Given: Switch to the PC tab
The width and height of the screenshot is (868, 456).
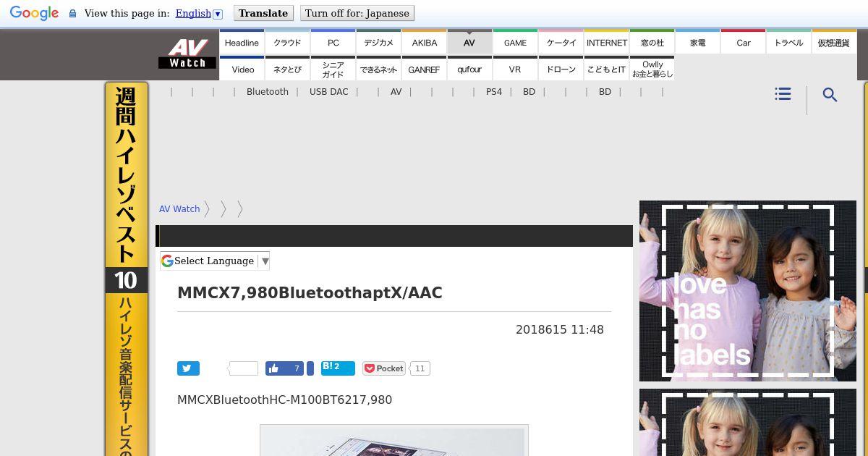Looking at the screenshot, I should pyautogui.click(x=333, y=42).
